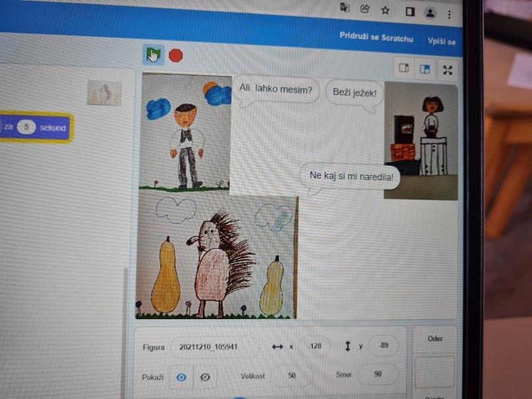
Task: Edit the Figura name field 20211210_105941
Action: [x=215, y=347]
